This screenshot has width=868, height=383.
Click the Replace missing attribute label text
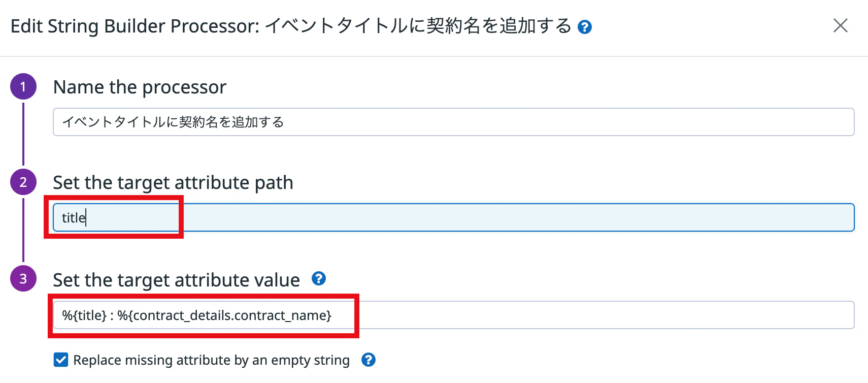point(211,360)
